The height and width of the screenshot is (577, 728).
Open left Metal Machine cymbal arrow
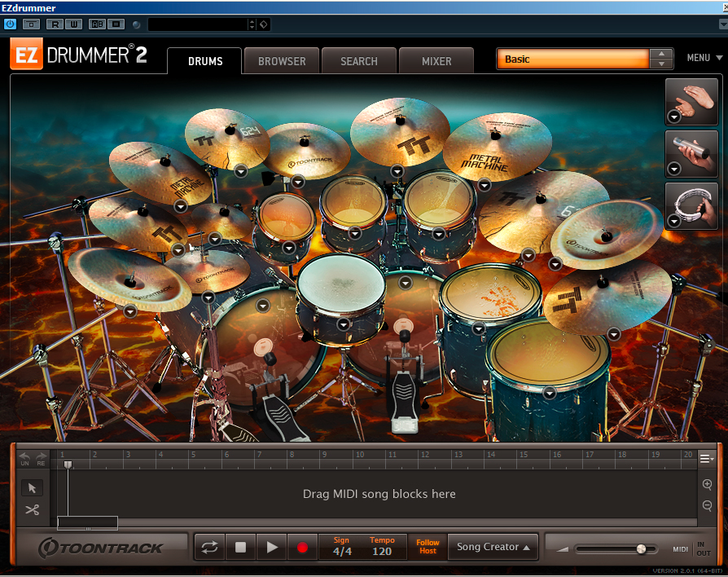181,205
